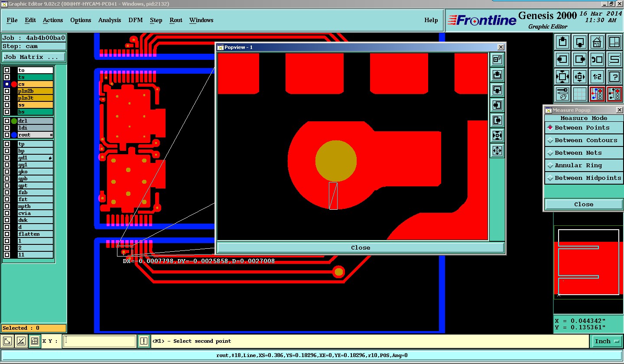624x364 pixels.
Task: Click the Home view house icon
Action: [x=597, y=42]
